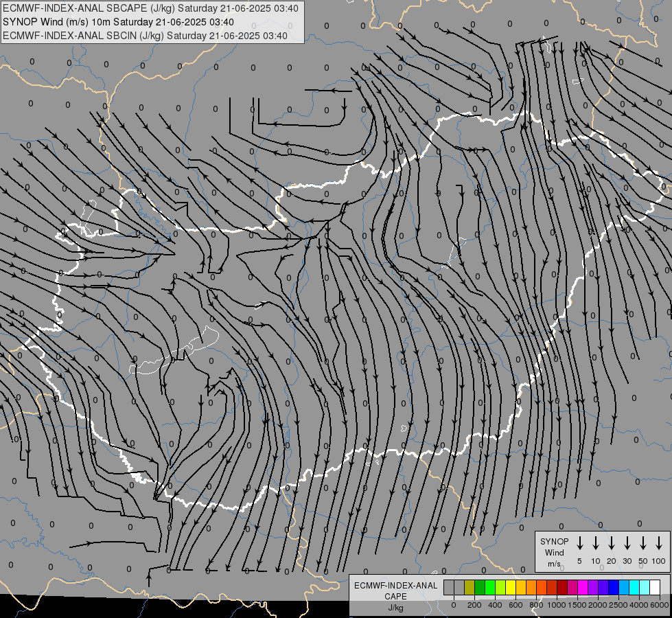This screenshot has width=672, height=618.
Task: Click the CAPE scale label 1000
Action: 557,605
